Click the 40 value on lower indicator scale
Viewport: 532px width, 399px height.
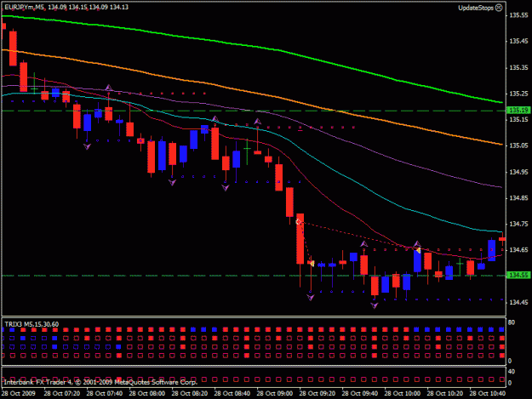pos(512,372)
